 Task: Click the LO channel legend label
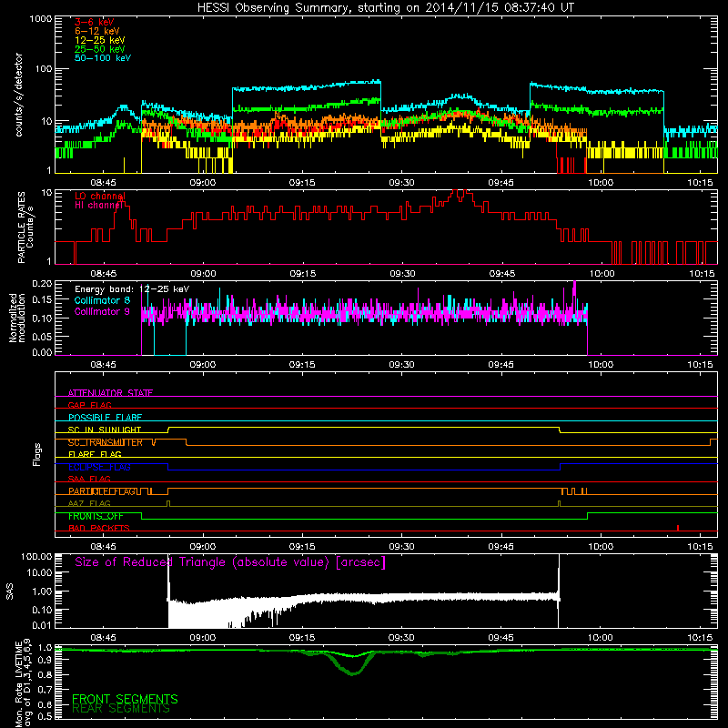100,196
